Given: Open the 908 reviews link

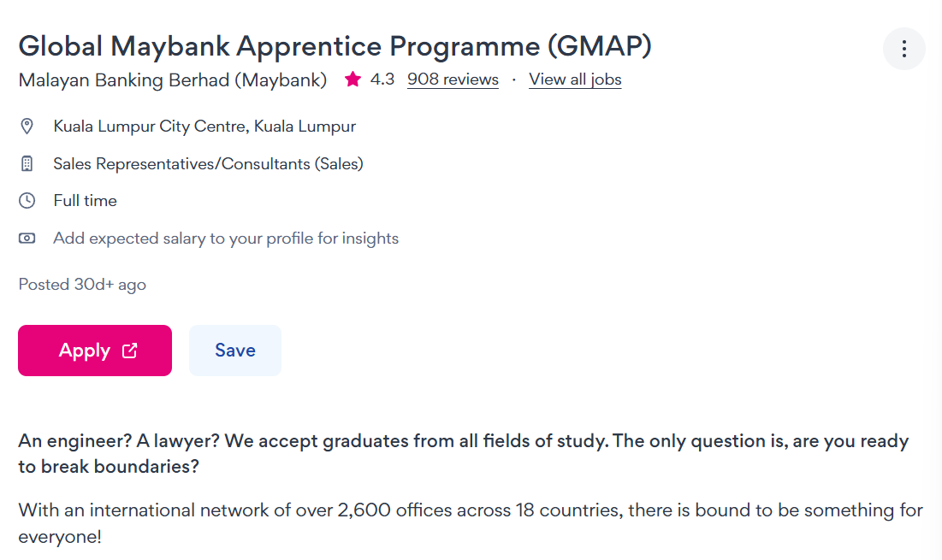Looking at the screenshot, I should tap(453, 79).
